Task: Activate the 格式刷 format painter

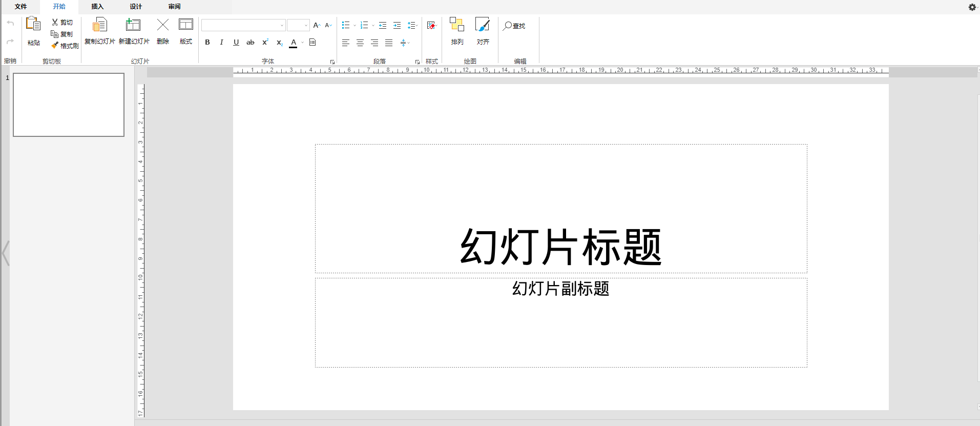Action: [x=65, y=46]
